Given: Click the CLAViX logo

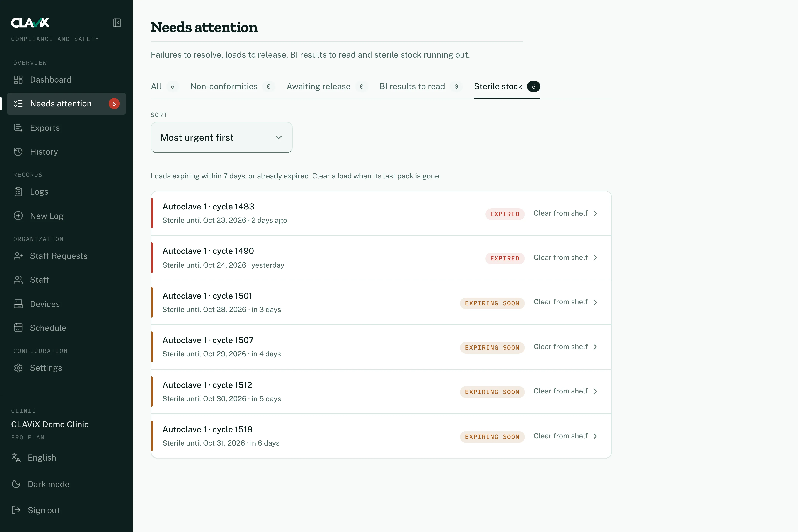Looking at the screenshot, I should 30,23.
